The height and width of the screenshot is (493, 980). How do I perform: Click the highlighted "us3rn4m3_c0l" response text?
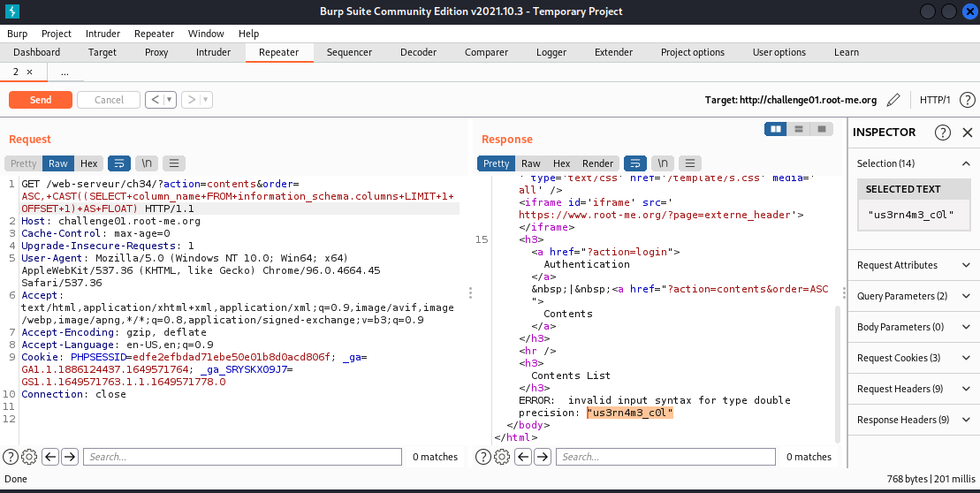(629, 413)
